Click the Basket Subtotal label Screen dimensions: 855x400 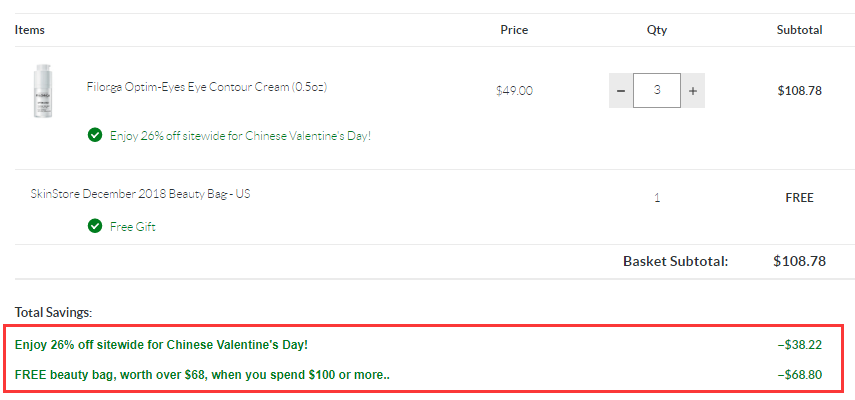pos(676,262)
